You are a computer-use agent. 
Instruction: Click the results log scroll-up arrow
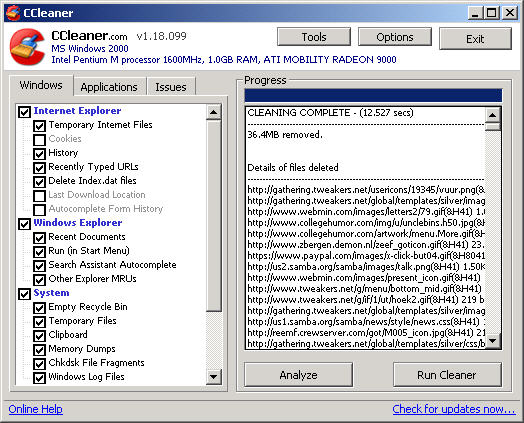click(x=492, y=115)
